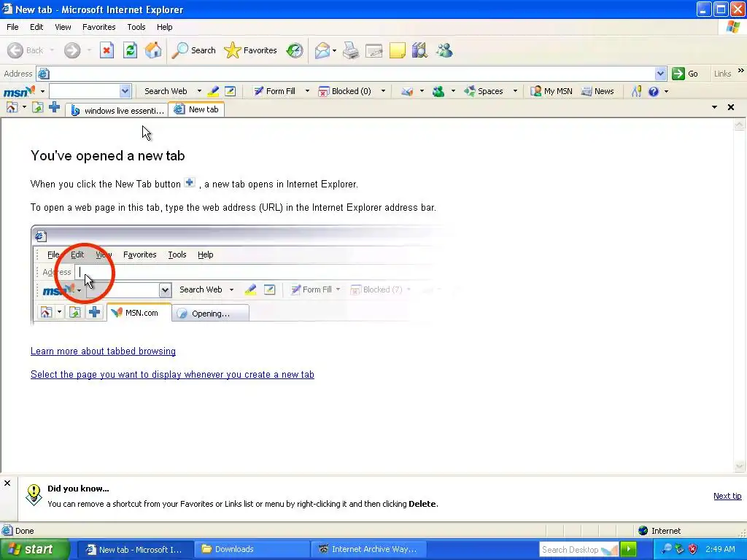Launch Messenger from the toolbar people icon
This screenshot has width=747, height=560.
(444, 50)
